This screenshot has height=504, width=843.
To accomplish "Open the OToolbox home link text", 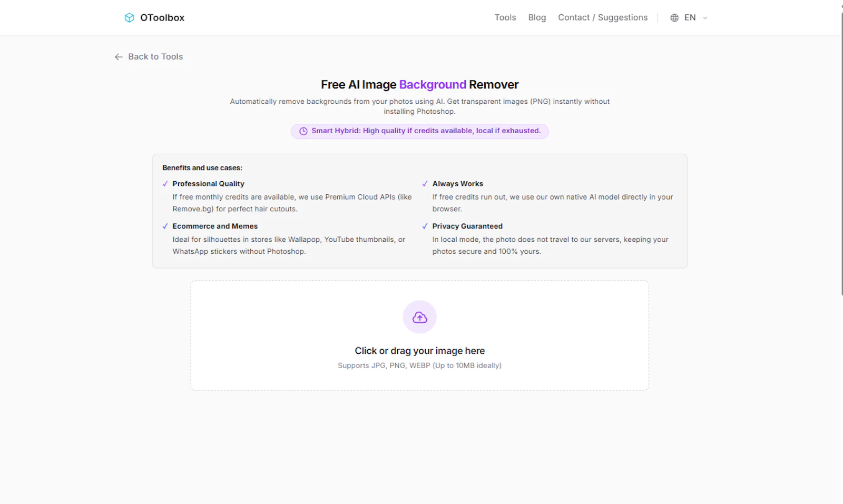I will 162,18.
